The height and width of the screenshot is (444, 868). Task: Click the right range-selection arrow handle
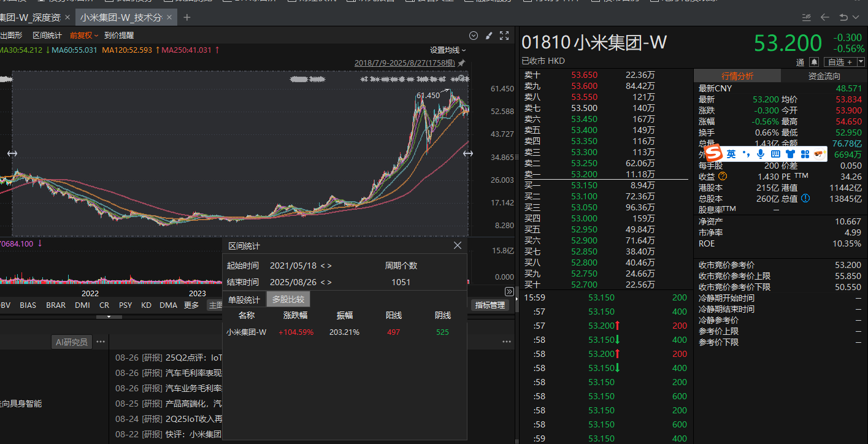[x=468, y=153]
